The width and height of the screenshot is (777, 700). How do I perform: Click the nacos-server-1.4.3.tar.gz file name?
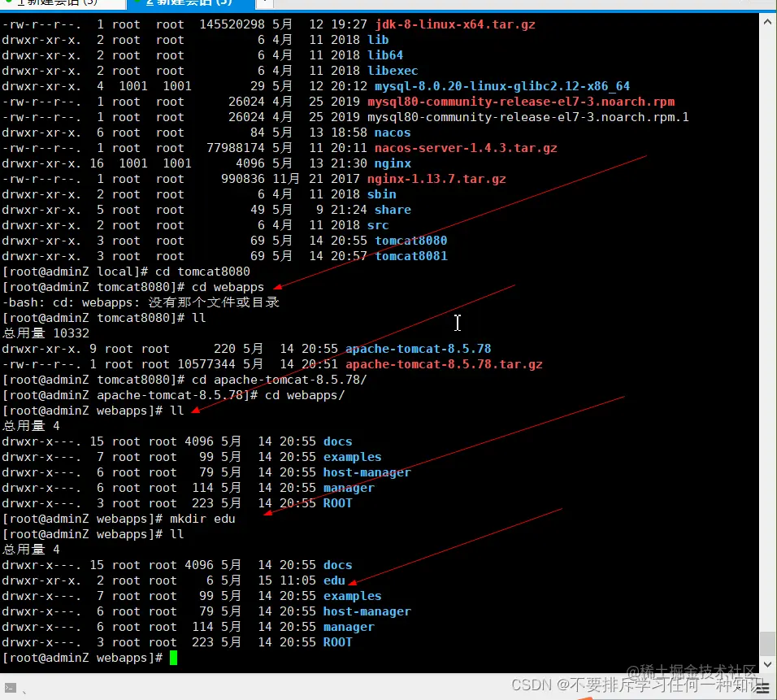tap(466, 148)
